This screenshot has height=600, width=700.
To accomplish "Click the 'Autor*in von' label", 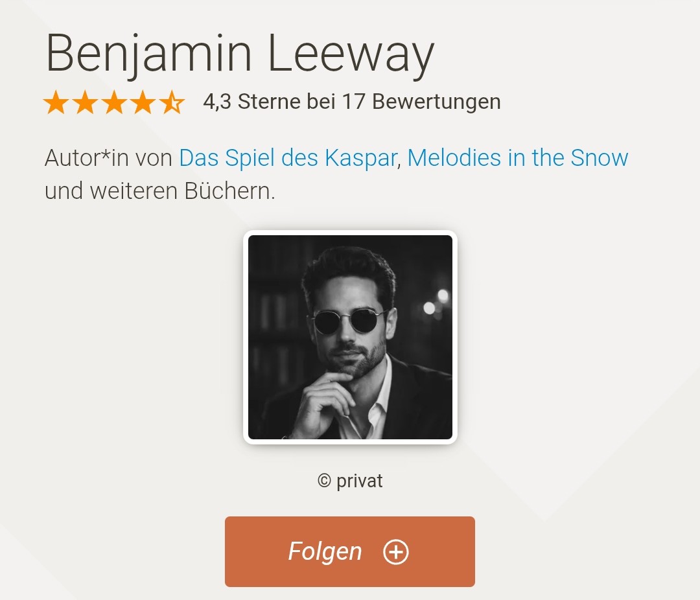I will 108,158.
